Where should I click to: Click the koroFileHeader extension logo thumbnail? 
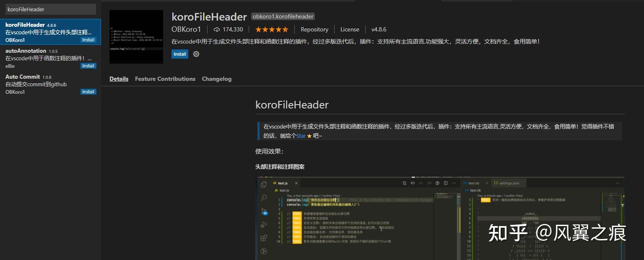pos(136,37)
